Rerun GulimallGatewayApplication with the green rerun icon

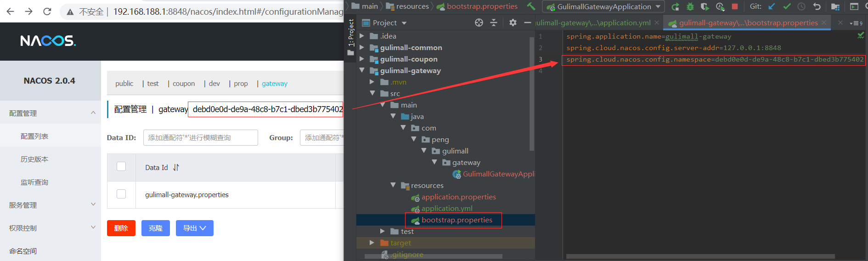coord(675,6)
